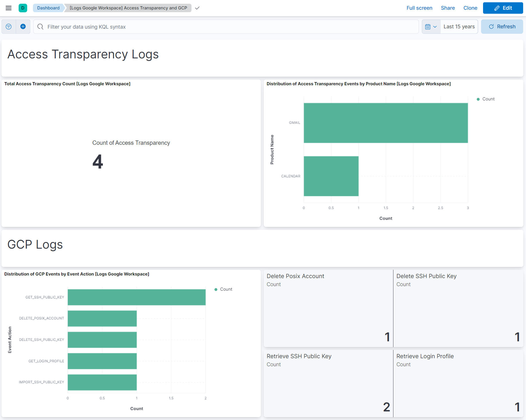
Task: Click the checkmark icon beside the dashboard title
Action: 197,8
